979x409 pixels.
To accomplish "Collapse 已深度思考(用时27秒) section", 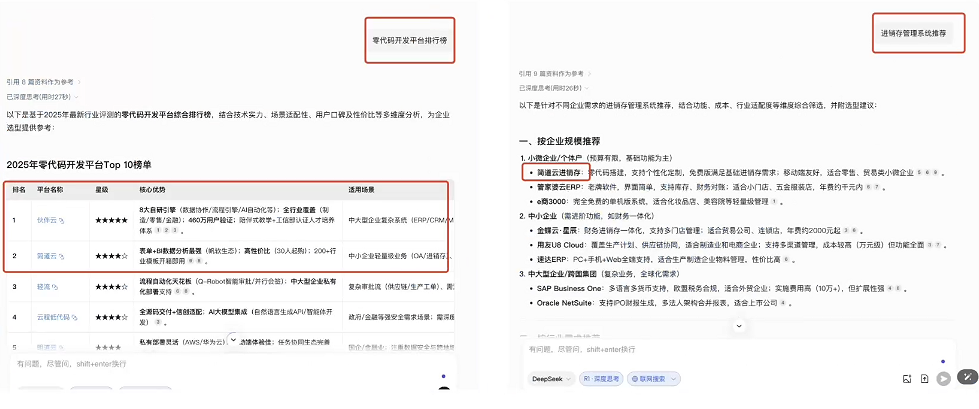I will [x=42, y=96].
